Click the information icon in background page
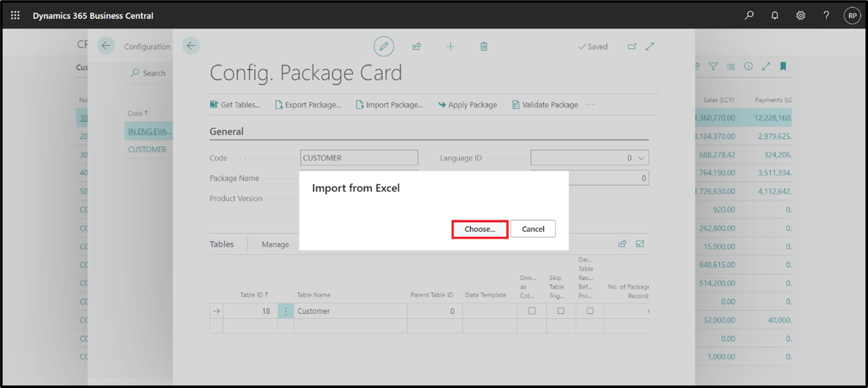 tap(748, 66)
